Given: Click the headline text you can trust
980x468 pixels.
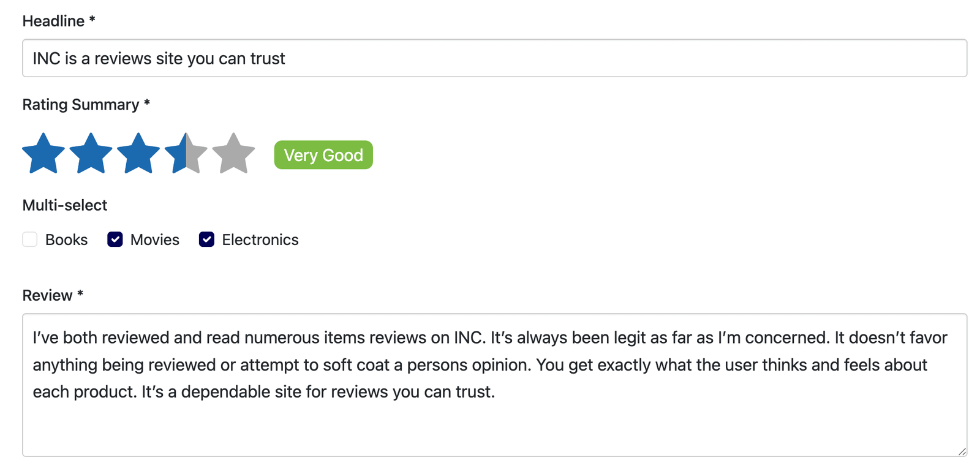Looking at the screenshot, I should pyautogui.click(x=239, y=58).
